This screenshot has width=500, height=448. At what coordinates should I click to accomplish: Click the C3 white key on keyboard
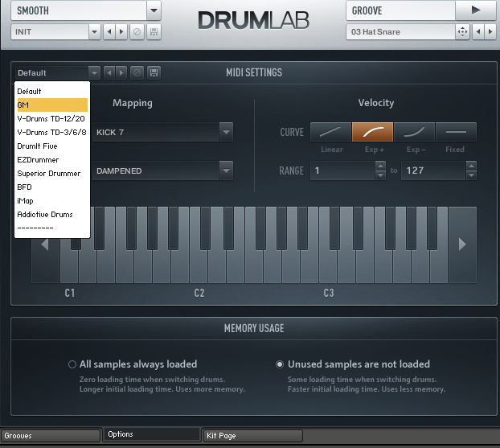(x=328, y=267)
